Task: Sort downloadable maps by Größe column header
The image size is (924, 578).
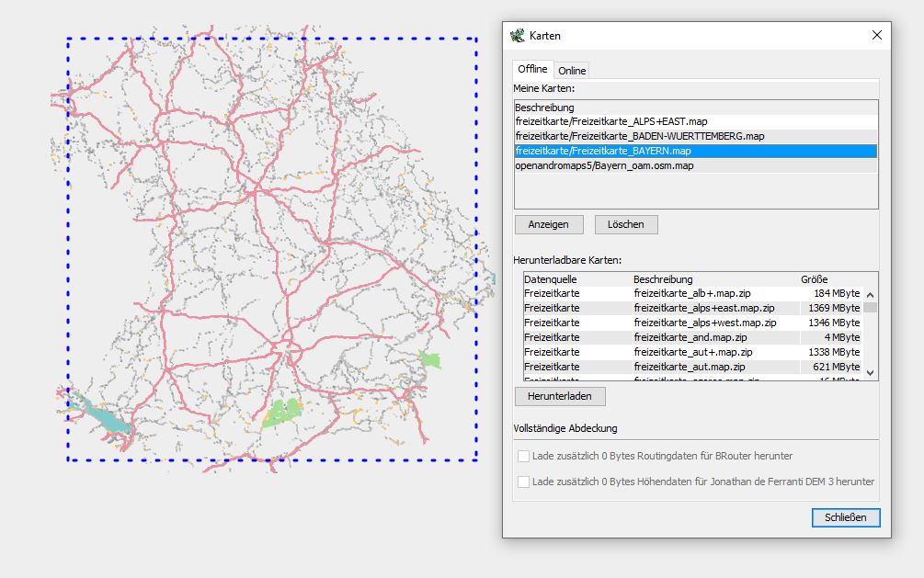Action: tap(814, 279)
